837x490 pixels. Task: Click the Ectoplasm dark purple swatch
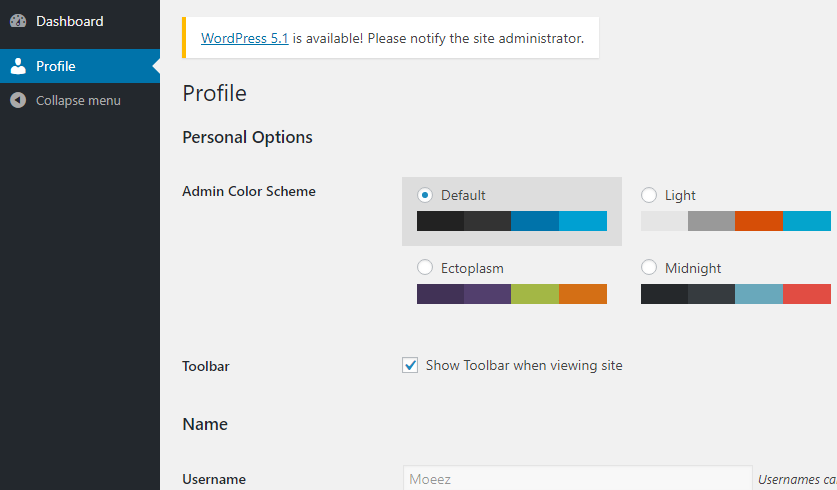pos(440,294)
